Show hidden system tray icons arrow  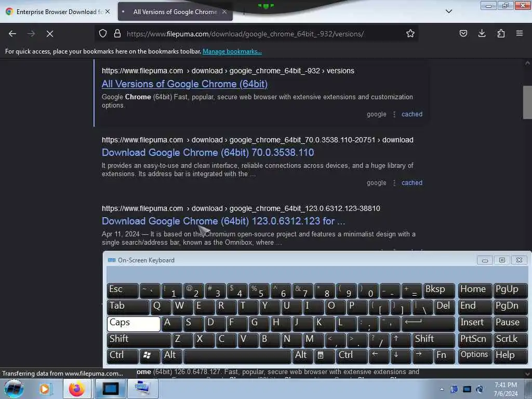pos(442,390)
